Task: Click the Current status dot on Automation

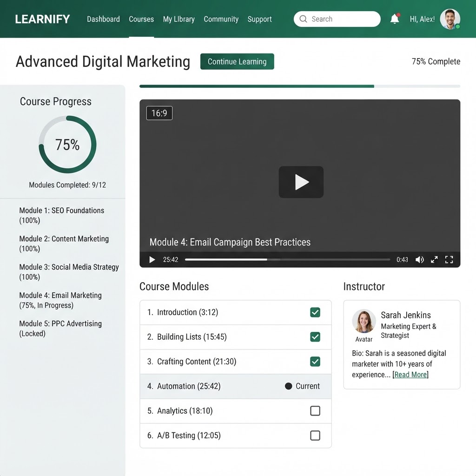Action: point(288,386)
